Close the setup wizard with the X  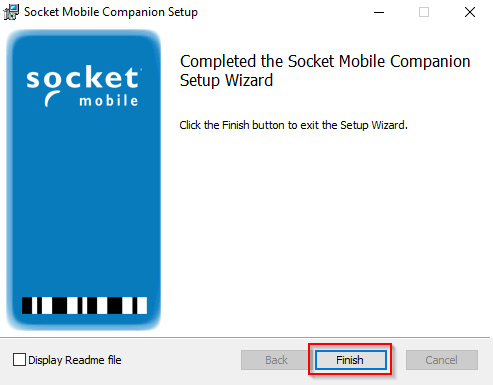(x=470, y=12)
